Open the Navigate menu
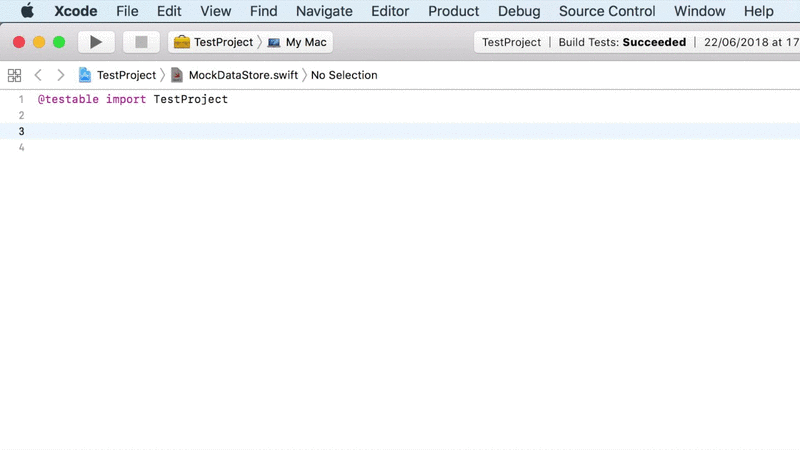Viewport: 800px width, 450px height. coord(324,11)
